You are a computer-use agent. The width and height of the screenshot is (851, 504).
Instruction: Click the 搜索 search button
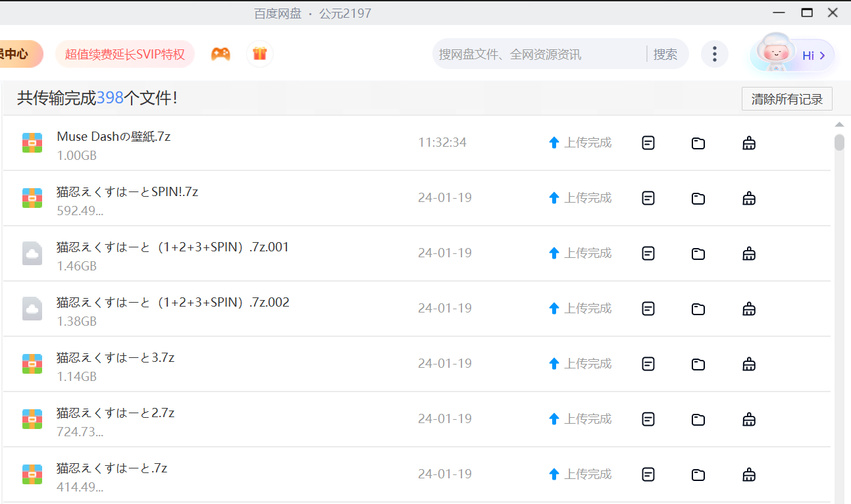tap(665, 54)
